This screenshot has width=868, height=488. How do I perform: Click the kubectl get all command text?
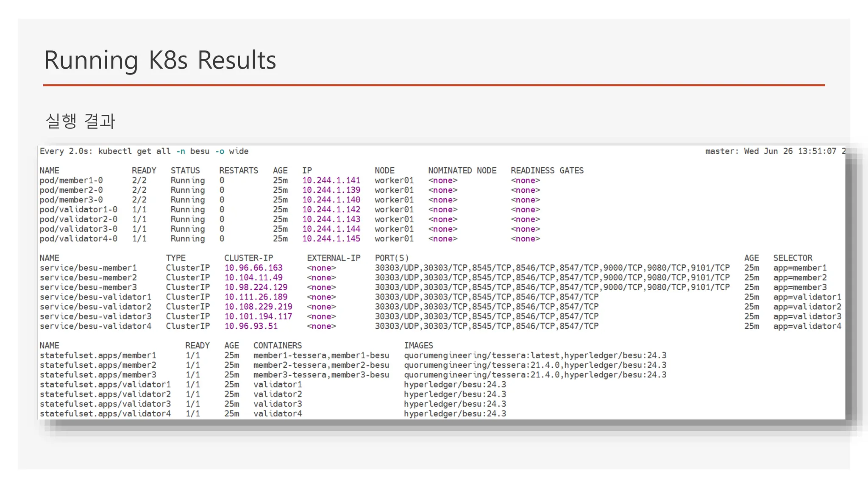pyautogui.click(x=144, y=151)
